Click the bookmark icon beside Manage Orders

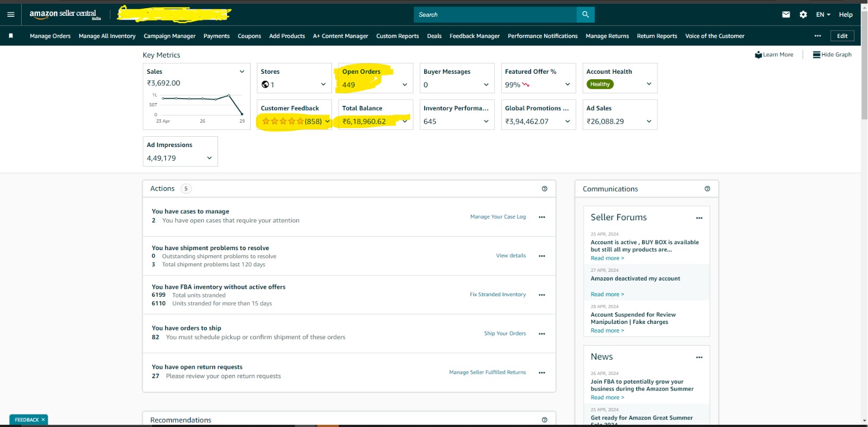11,36
